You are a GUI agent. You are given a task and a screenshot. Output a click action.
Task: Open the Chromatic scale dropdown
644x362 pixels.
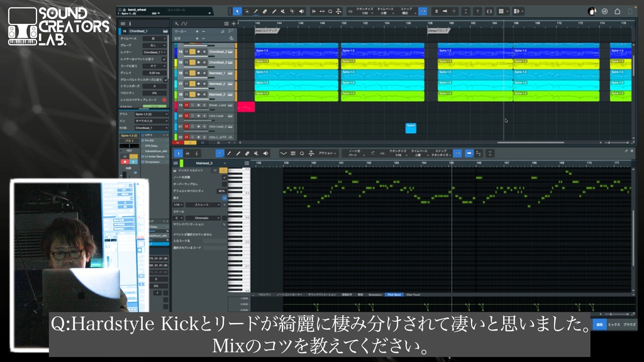point(203,218)
